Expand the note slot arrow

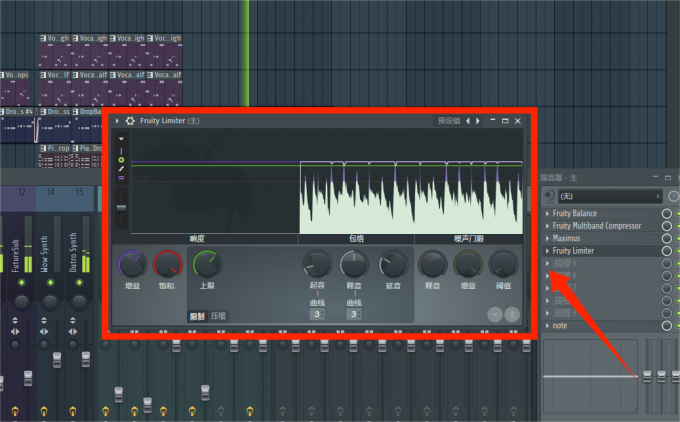pyautogui.click(x=547, y=326)
